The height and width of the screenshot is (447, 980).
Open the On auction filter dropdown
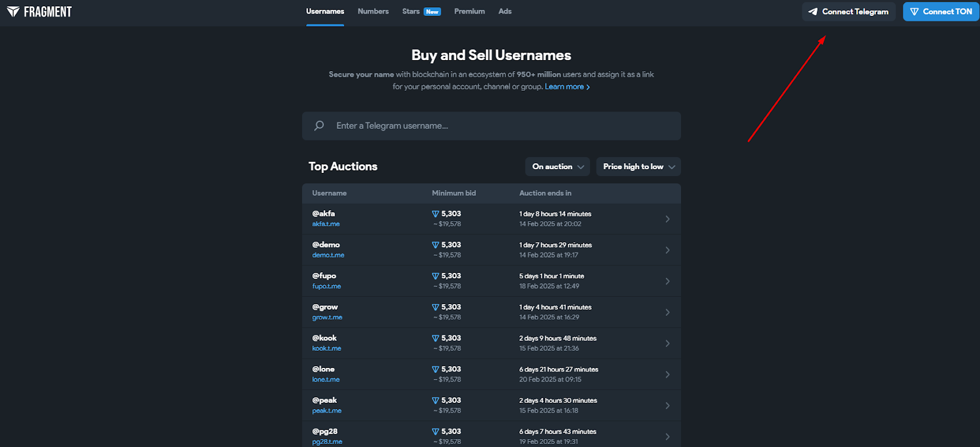point(557,167)
